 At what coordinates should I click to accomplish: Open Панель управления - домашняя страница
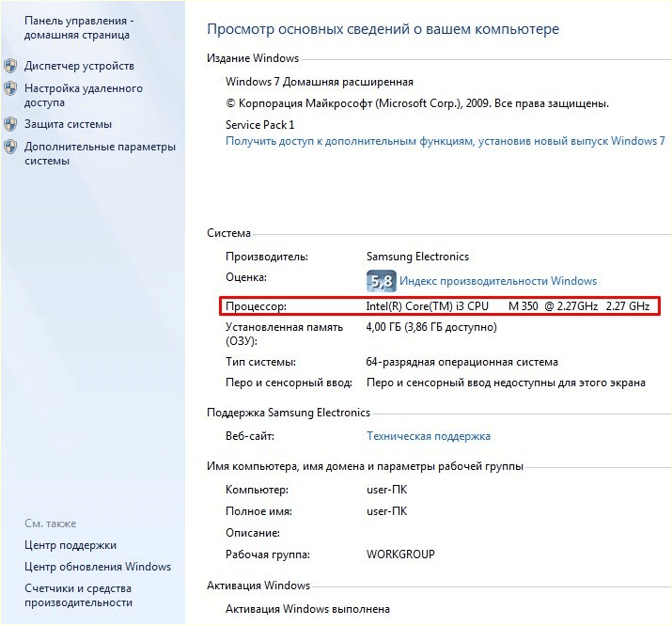click(x=79, y=27)
